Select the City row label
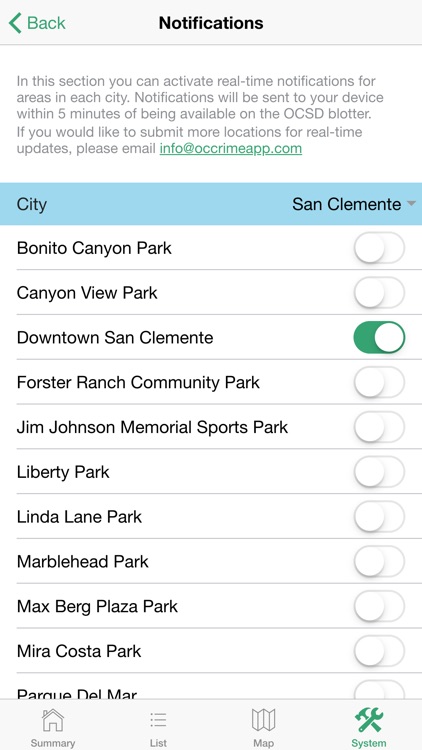422x750 pixels. 32,204
